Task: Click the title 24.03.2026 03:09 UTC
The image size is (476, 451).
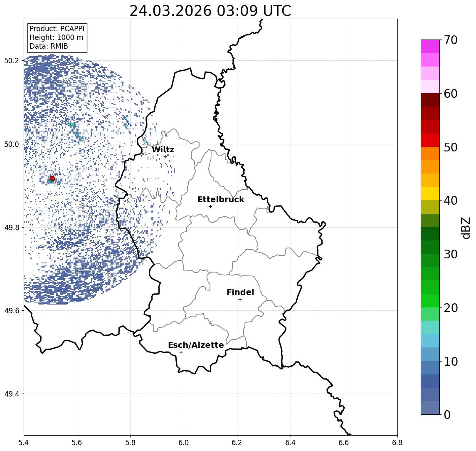Action: (210, 11)
